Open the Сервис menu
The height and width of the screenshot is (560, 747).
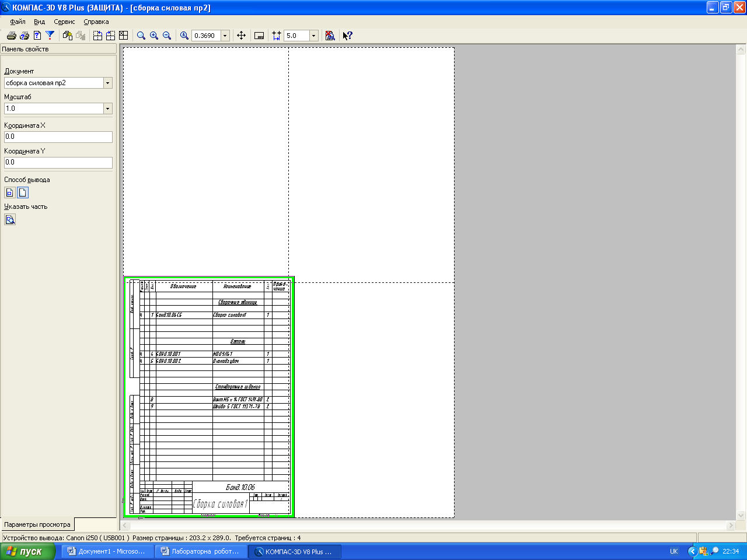(x=64, y=22)
